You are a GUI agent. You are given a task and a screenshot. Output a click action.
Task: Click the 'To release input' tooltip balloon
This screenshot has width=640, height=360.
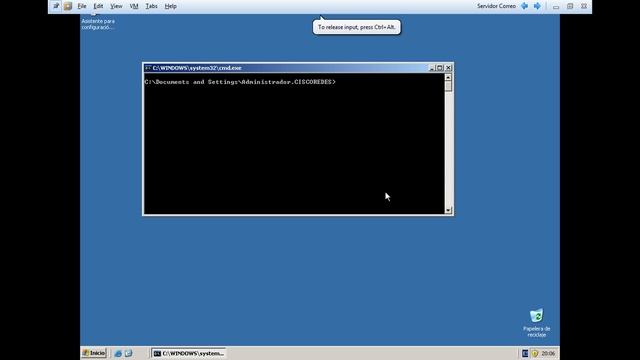click(x=357, y=27)
